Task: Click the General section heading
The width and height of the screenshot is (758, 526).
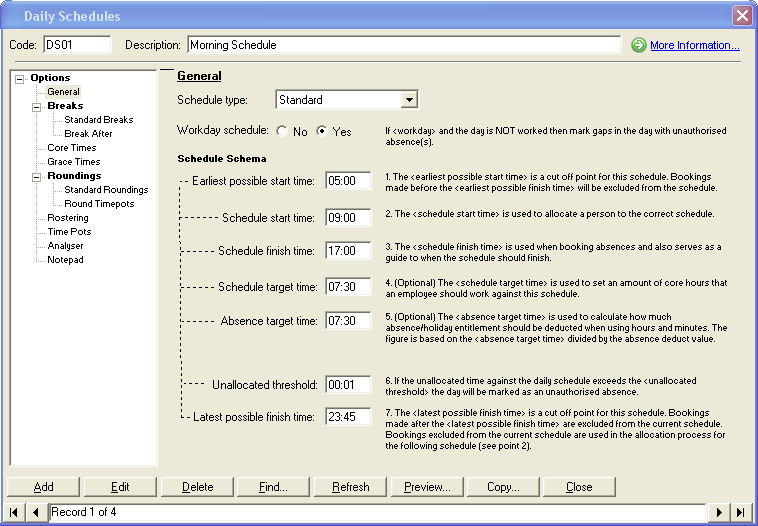Action: click(x=199, y=76)
